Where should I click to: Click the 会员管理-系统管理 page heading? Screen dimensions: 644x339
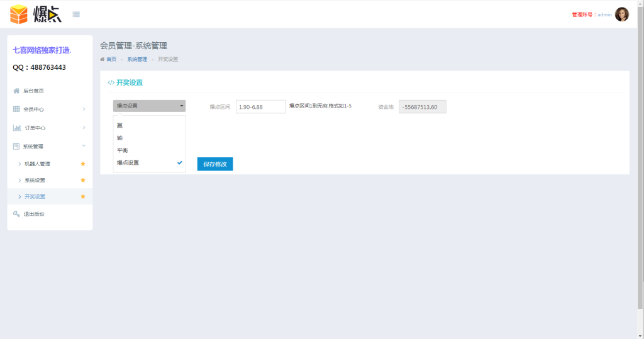pos(133,46)
